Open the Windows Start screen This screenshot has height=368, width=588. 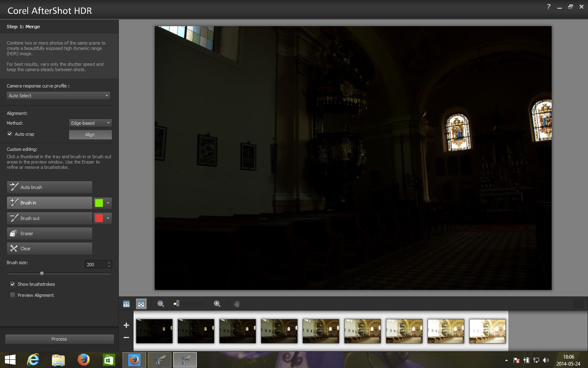point(10,360)
